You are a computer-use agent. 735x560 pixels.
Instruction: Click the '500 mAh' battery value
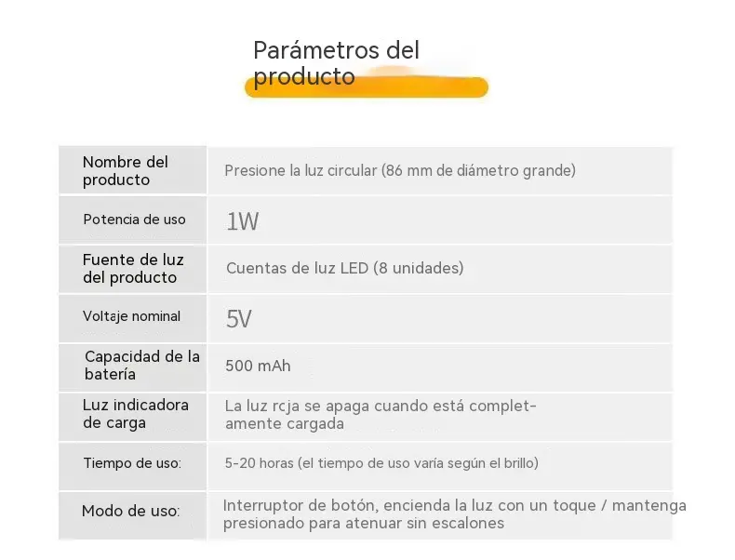(258, 366)
